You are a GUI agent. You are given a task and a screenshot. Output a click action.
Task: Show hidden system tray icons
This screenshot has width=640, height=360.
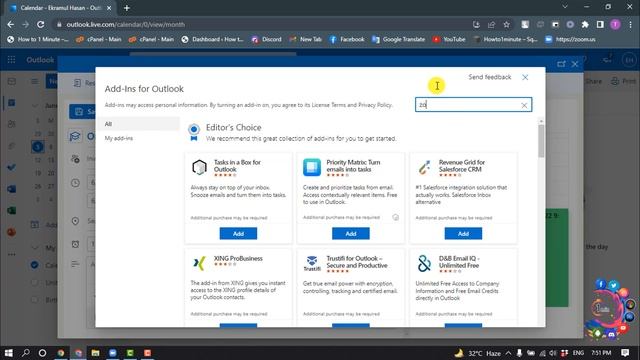click(508, 353)
